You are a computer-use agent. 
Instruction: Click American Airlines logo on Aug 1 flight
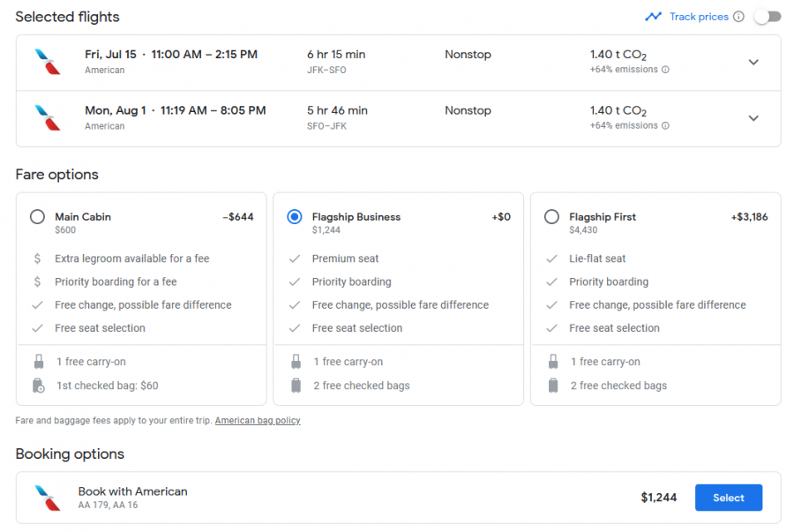(48, 118)
